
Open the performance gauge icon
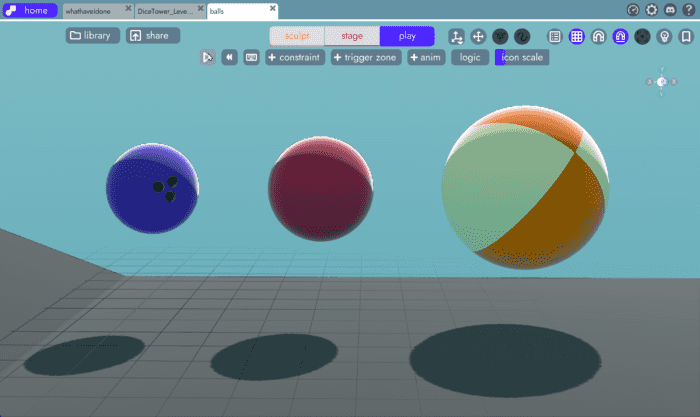coord(633,10)
